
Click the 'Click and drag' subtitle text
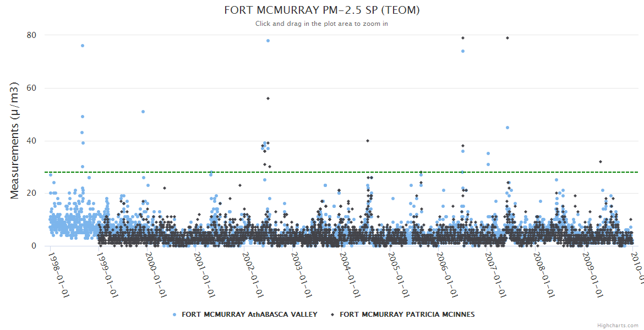[322, 24]
